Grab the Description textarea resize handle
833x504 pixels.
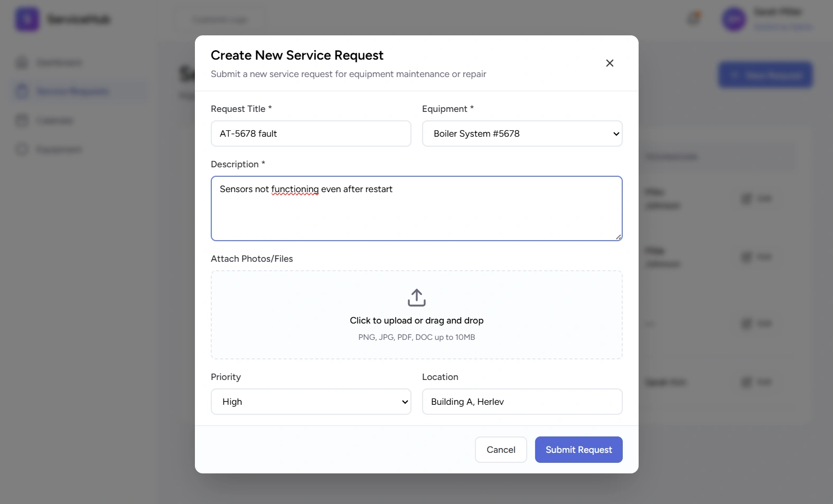[x=619, y=237]
